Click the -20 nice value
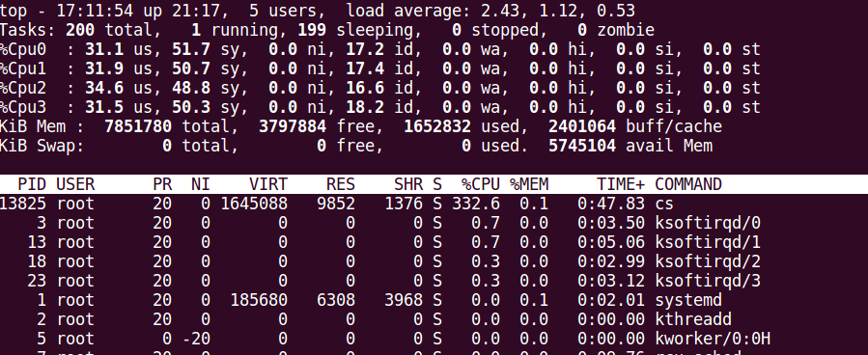Screen dimensions: 868x355 196,339
